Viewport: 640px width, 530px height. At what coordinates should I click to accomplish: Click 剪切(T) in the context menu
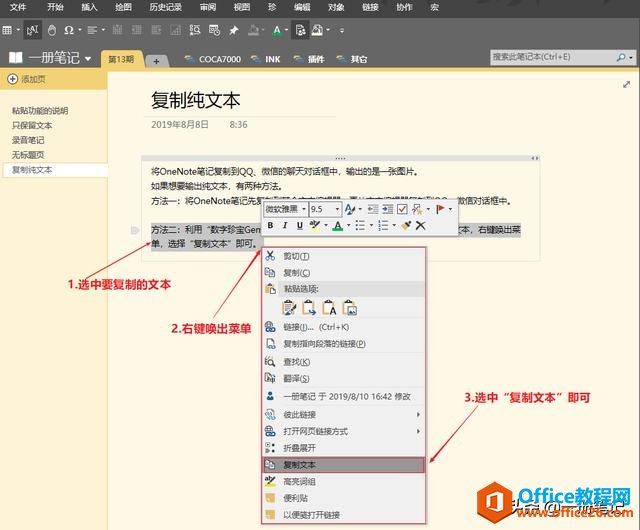coord(343,256)
